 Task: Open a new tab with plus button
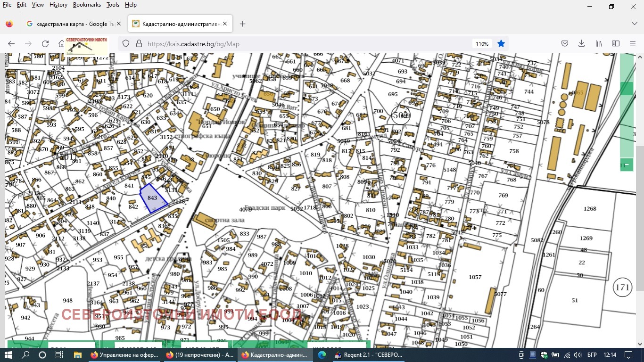(x=242, y=24)
